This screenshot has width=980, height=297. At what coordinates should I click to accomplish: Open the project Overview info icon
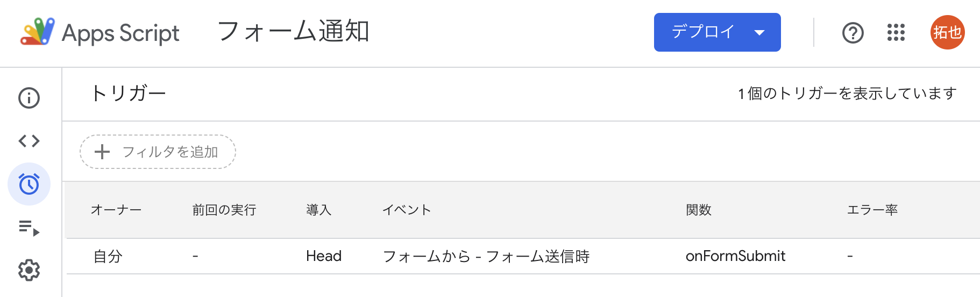click(x=29, y=98)
